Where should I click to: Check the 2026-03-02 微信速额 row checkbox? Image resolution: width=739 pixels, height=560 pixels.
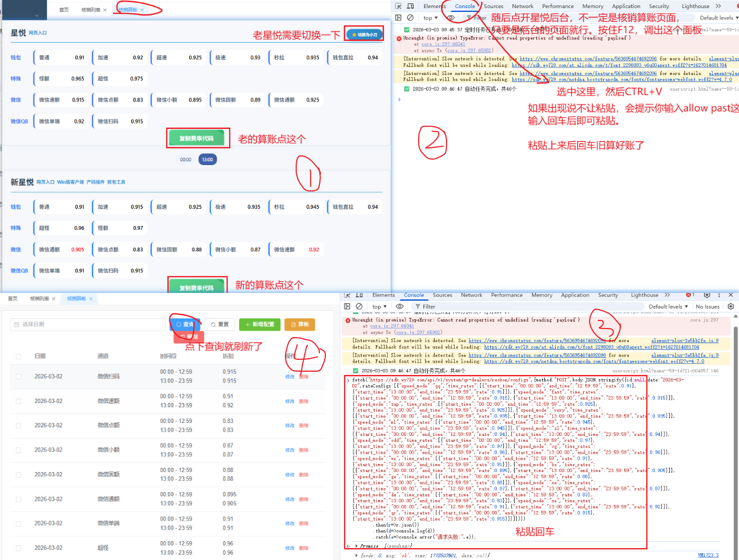[x=19, y=401]
